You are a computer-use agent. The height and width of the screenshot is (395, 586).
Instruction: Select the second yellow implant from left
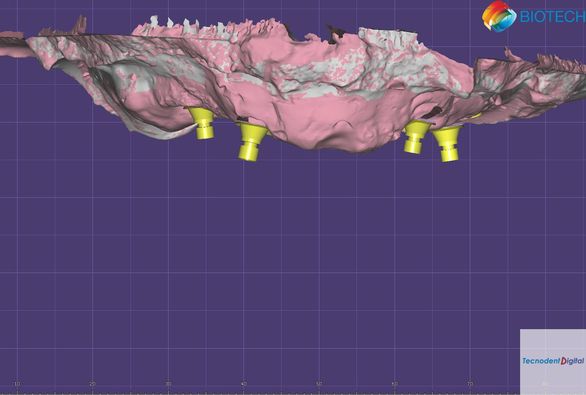coord(252,142)
